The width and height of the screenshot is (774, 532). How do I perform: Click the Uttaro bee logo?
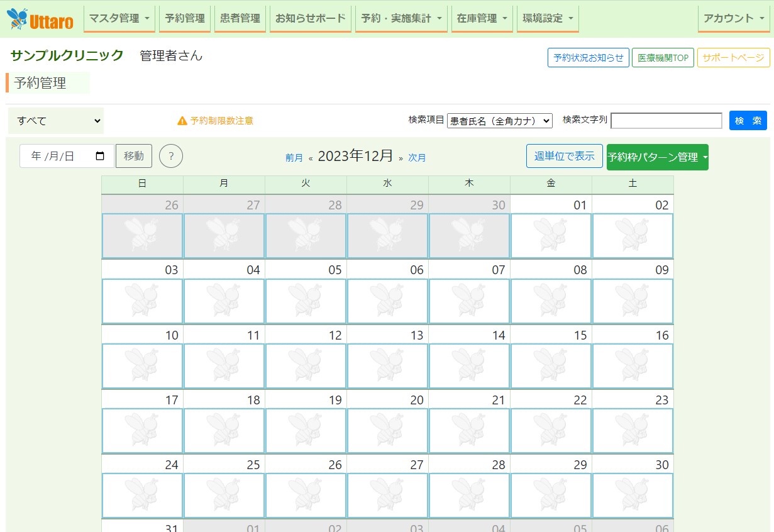click(40, 19)
